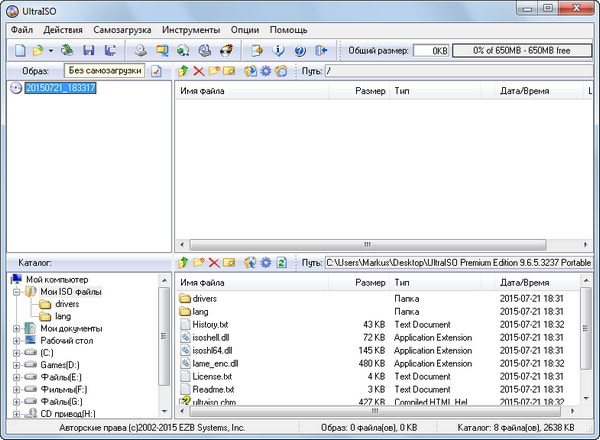Collapse the Мои ISO файлы tree node
The image size is (600, 440).
click(x=17, y=291)
